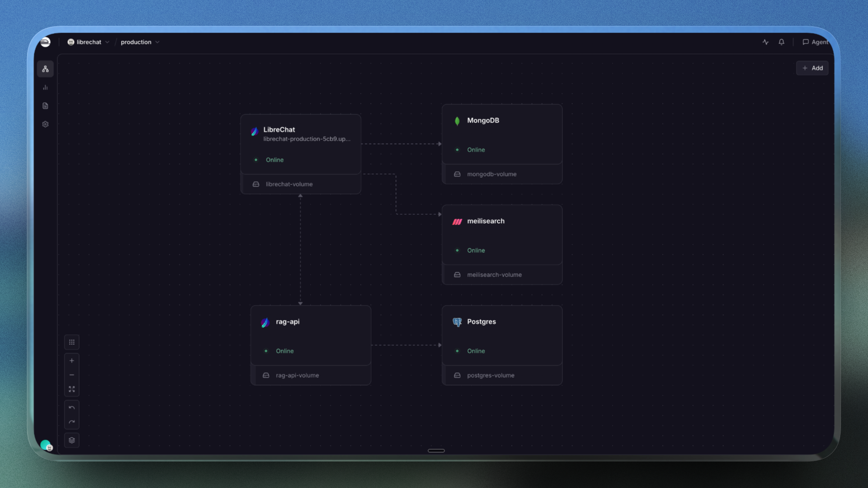Click the LibreChat feather icon

coord(255,131)
